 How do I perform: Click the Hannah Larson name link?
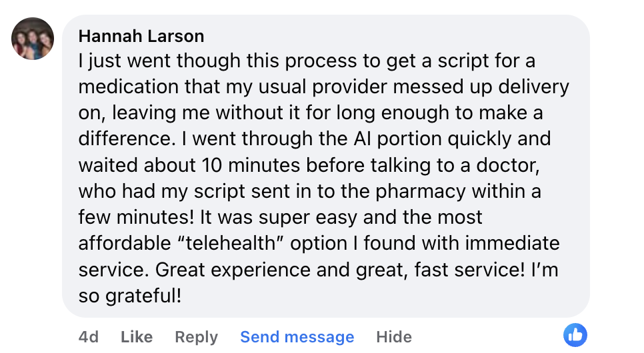pos(141,35)
